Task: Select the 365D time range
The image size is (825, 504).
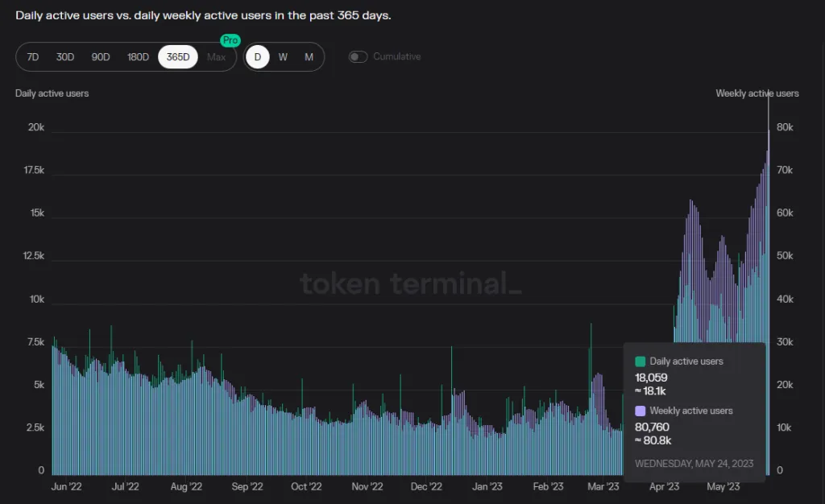Action: coord(177,56)
